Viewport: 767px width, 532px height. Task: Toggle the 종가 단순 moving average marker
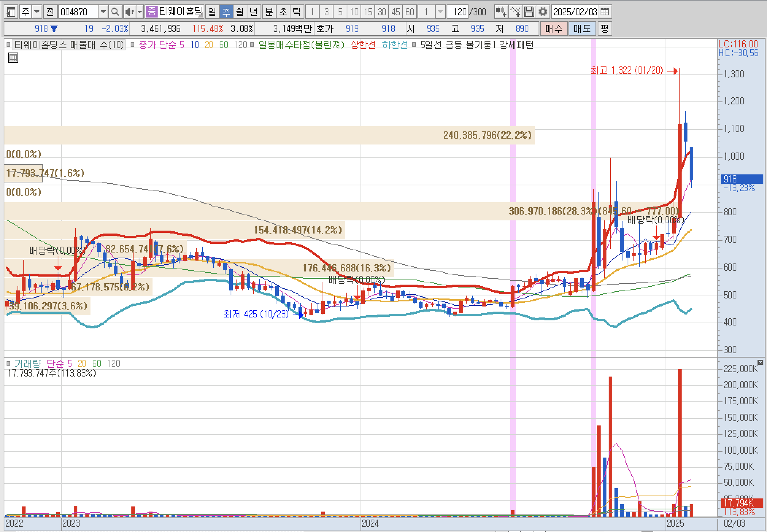click(x=132, y=45)
